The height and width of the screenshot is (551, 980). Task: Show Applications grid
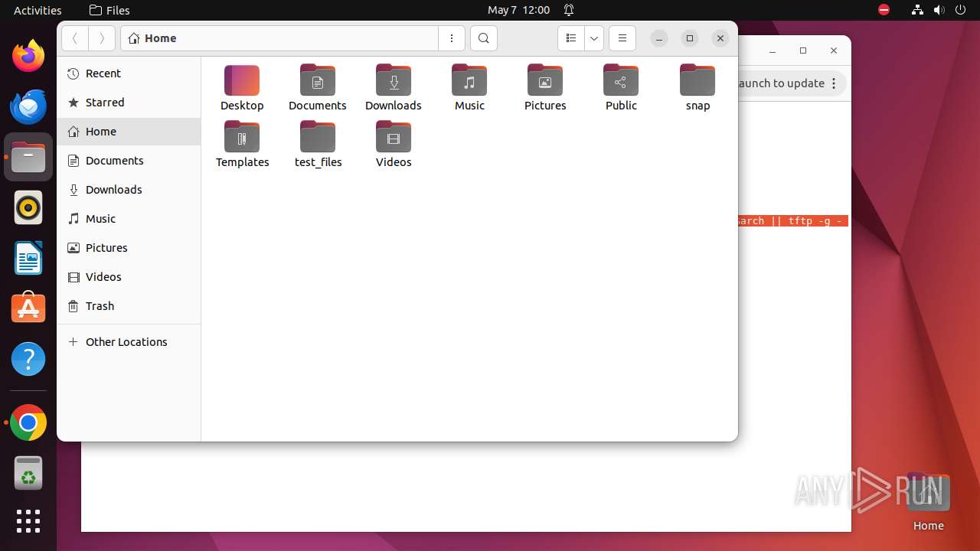[x=28, y=521]
